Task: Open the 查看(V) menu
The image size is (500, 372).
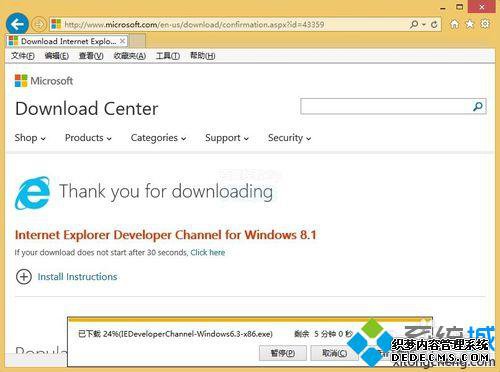Action: (x=91, y=56)
